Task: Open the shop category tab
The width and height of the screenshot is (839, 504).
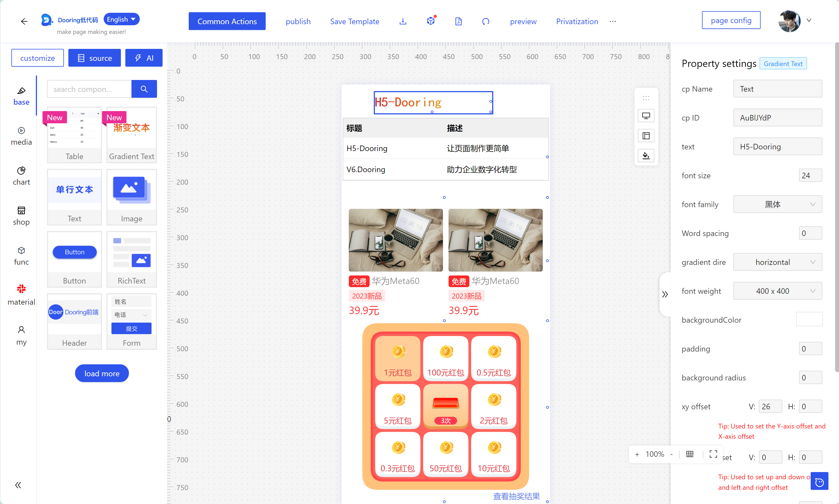Action: coord(21,216)
